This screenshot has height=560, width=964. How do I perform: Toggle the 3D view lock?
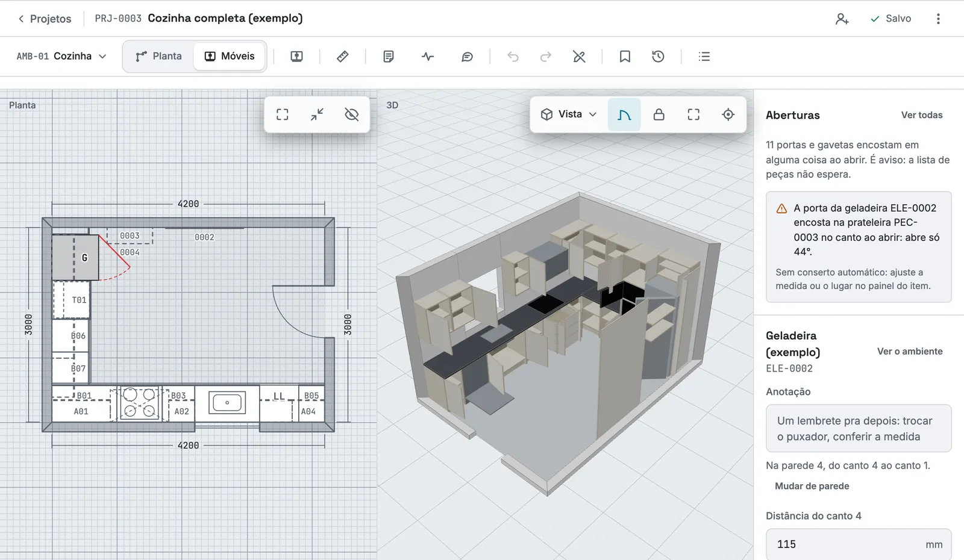tap(659, 114)
